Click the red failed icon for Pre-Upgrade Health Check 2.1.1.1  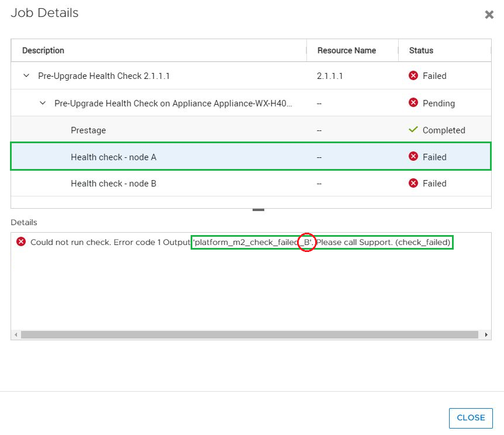(x=413, y=75)
